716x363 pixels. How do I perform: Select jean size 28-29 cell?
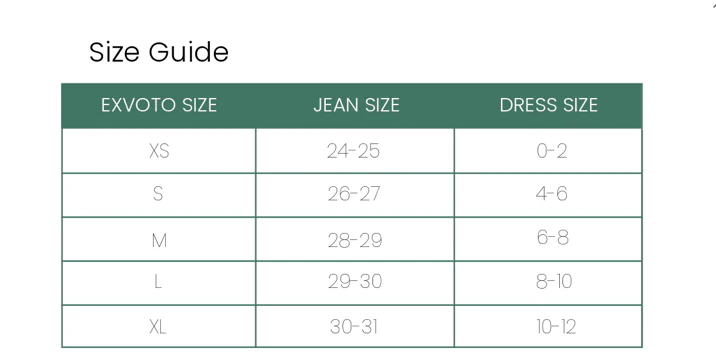coord(355,239)
